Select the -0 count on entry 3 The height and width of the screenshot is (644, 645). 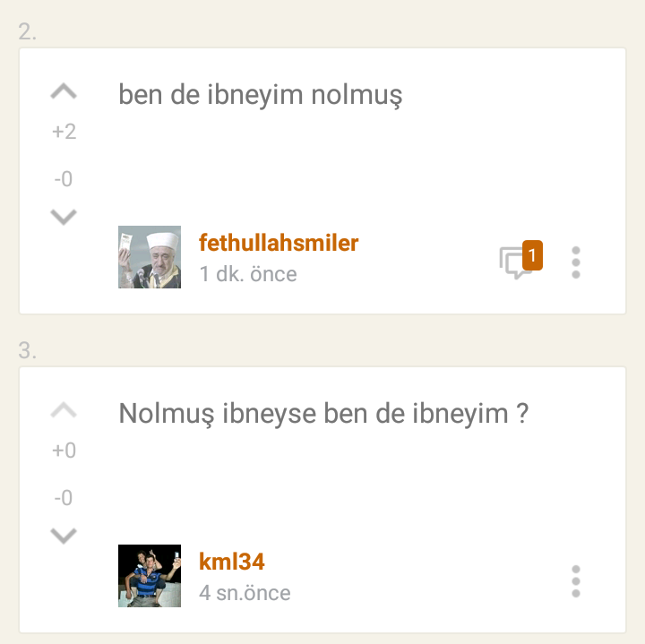64,498
